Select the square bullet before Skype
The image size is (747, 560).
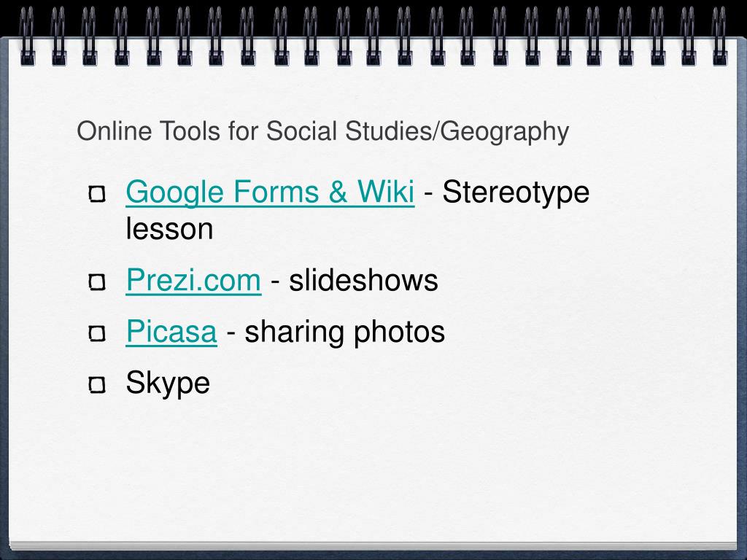[x=97, y=384]
